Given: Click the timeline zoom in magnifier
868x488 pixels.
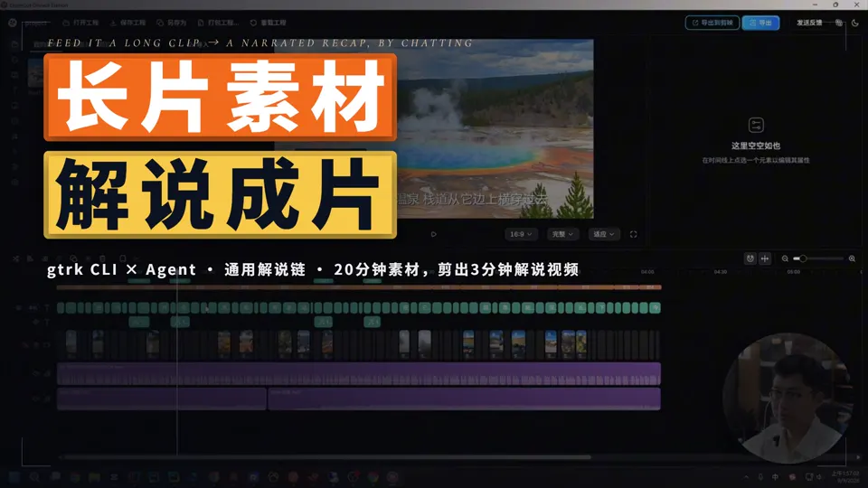Looking at the screenshot, I should coord(852,258).
